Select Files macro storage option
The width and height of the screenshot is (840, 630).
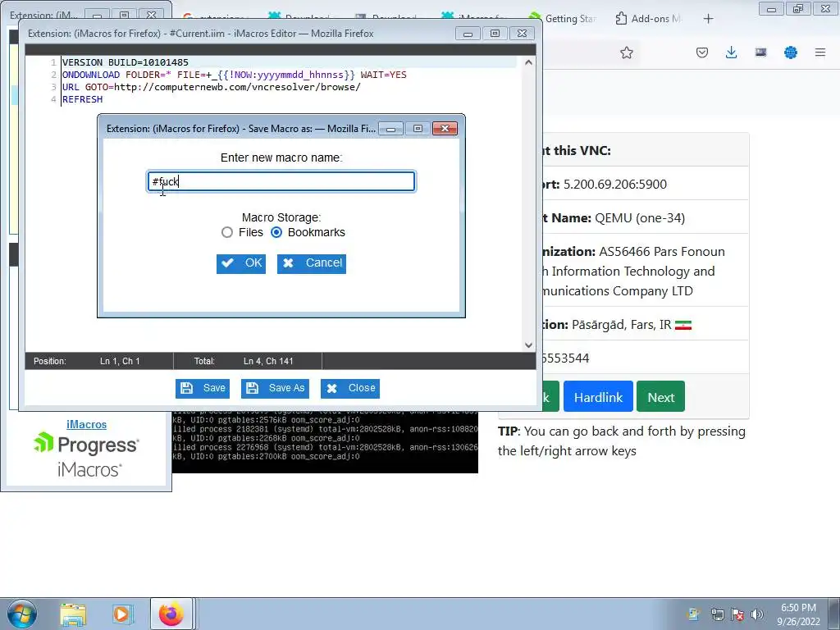pos(227,232)
